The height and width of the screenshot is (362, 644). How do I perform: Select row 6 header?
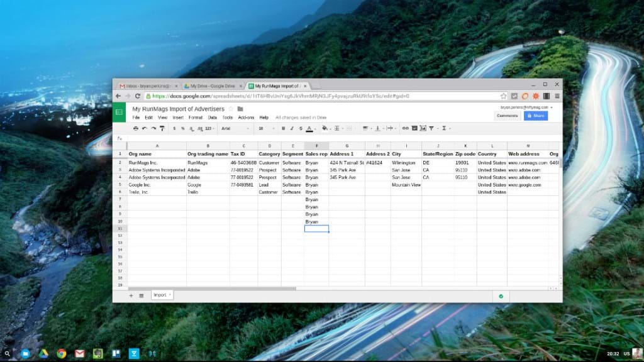pos(120,192)
